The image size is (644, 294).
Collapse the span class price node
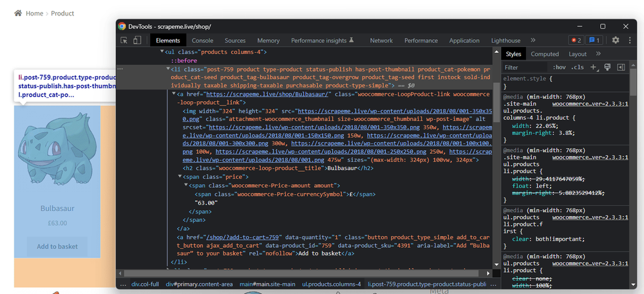coord(180,177)
